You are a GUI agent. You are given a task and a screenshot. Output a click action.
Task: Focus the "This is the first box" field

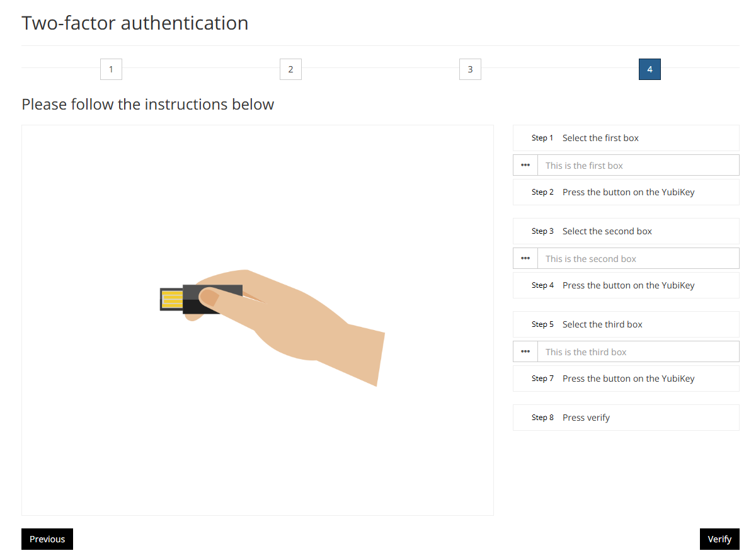tap(638, 165)
